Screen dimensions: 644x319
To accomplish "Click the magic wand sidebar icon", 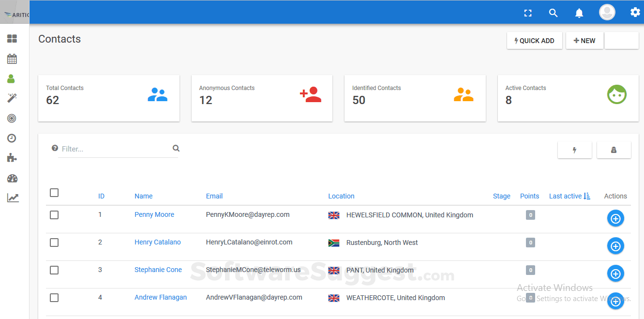I will coord(12,98).
